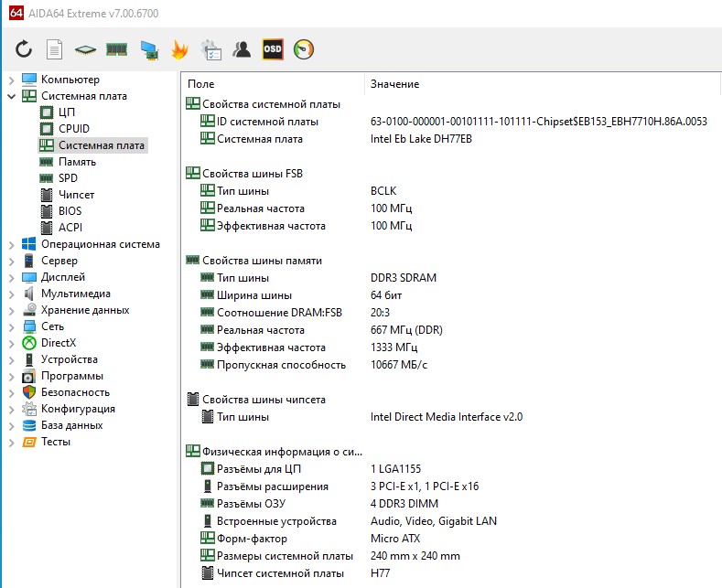Image resolution: width=722 pixels, height=588 pixels.
Task: Launch the stability test flame icon
Action: (179, 49)
